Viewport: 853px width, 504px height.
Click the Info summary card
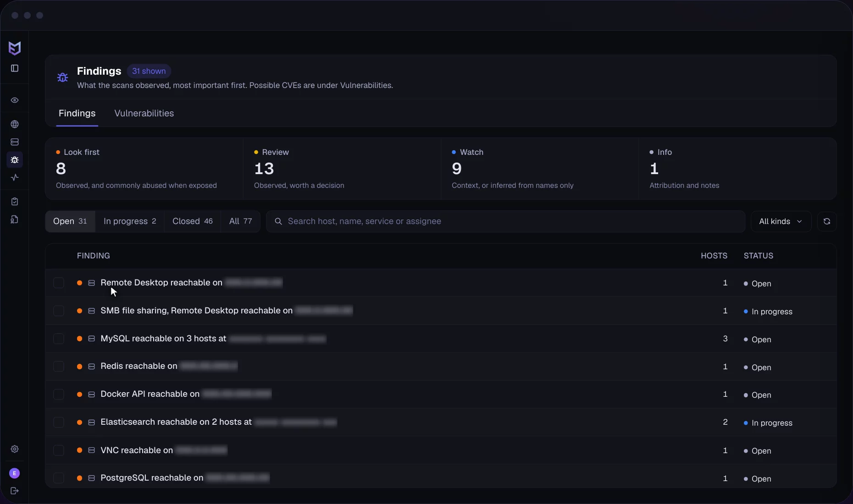(x=737, y=169)
